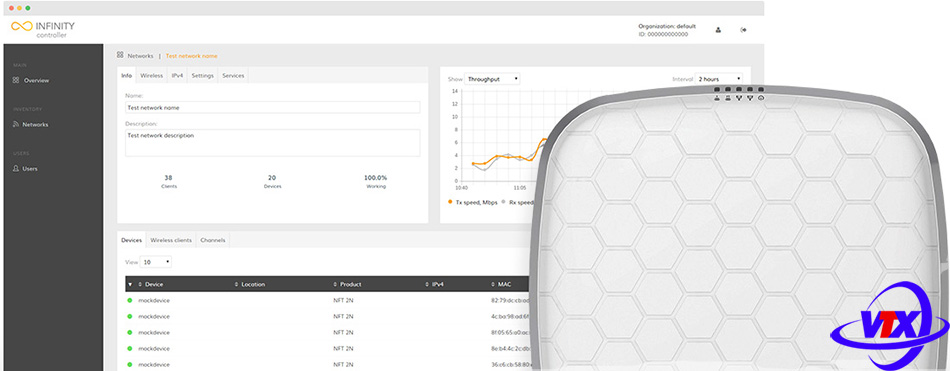
Task: Open Overview in the sidebar
Action: tap(31, 80)
